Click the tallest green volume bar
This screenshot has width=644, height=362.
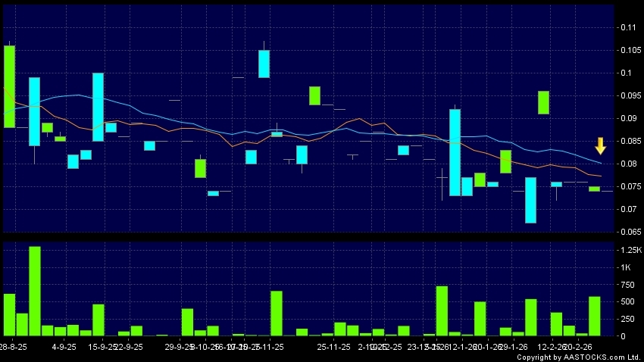pyautogui.click(x=35, y=291)
